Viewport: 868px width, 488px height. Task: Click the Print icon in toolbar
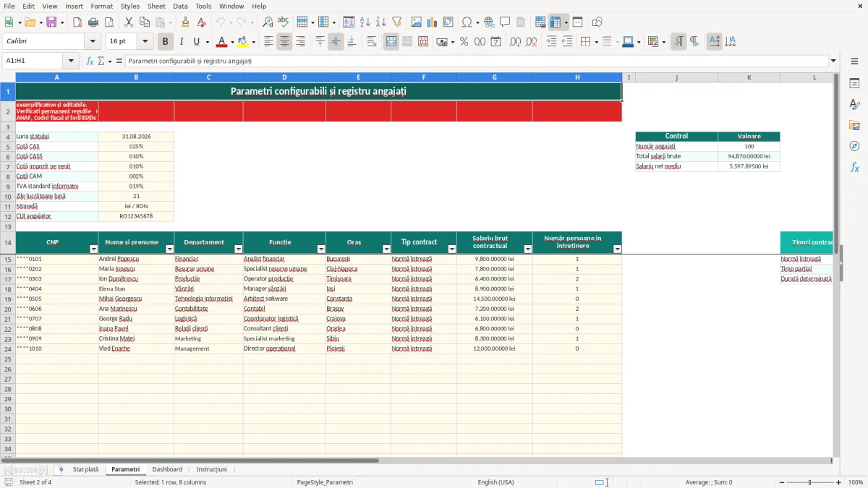[93, 22]
